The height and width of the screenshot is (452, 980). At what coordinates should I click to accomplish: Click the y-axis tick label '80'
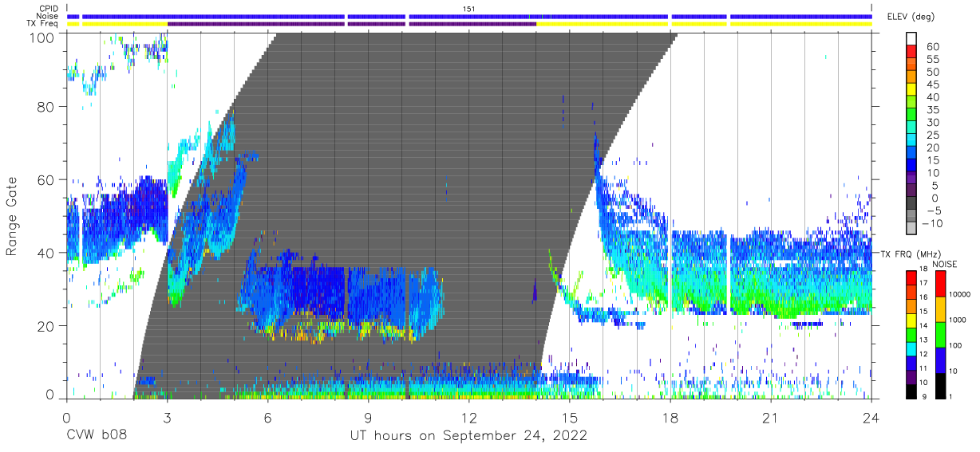coord(45,108)
